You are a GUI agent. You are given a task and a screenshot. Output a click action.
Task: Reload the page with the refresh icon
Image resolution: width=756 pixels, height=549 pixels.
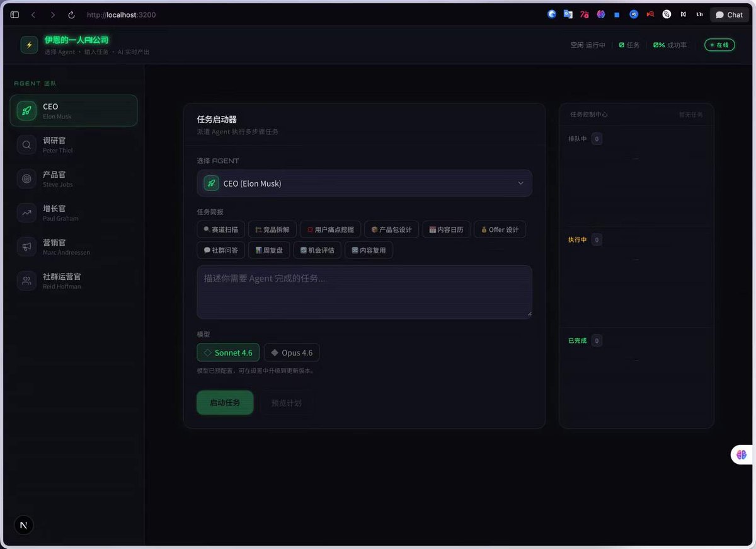pyautogui.click(x=71, y=14)
